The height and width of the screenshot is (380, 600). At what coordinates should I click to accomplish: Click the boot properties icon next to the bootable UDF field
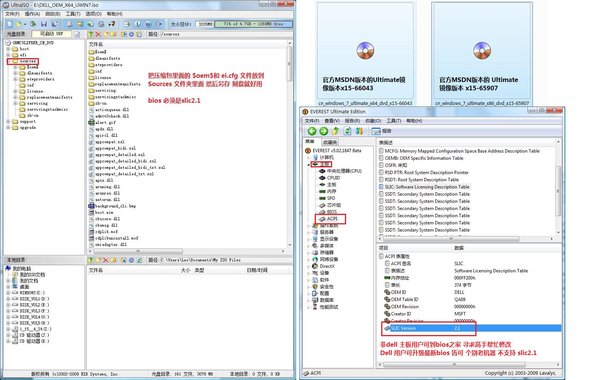pyautogui.click(x=77, y=34)
